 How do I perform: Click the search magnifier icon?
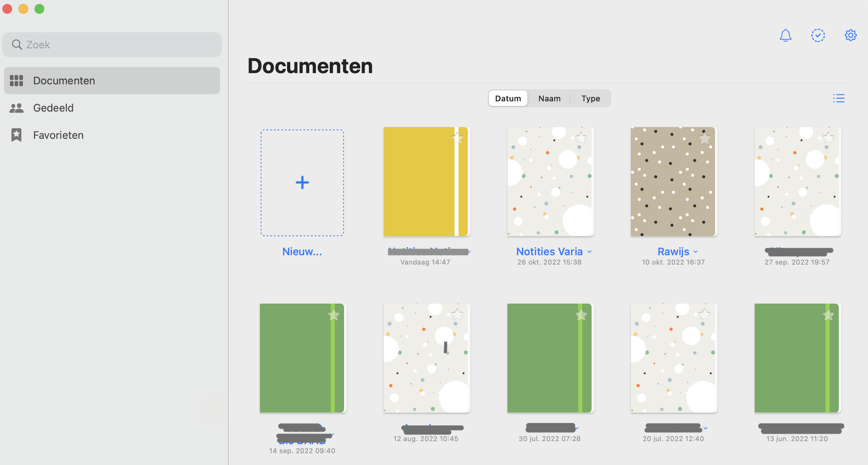point(17,44)
